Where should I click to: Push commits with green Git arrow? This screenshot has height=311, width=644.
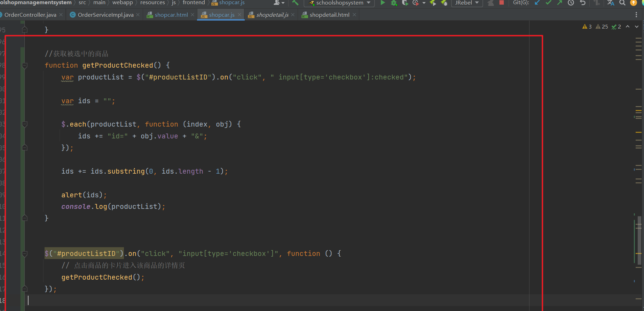pyautogui.click(x=560, y=3)
